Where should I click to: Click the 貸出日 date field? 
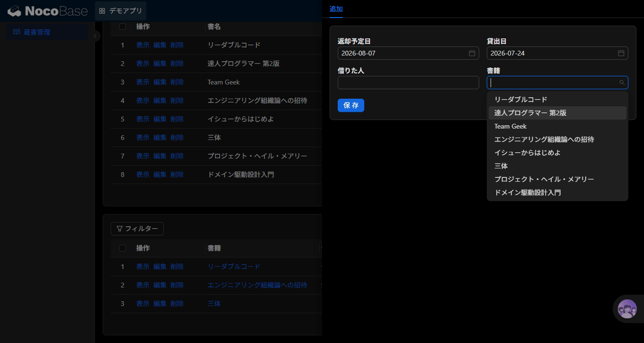pos(558,53)
